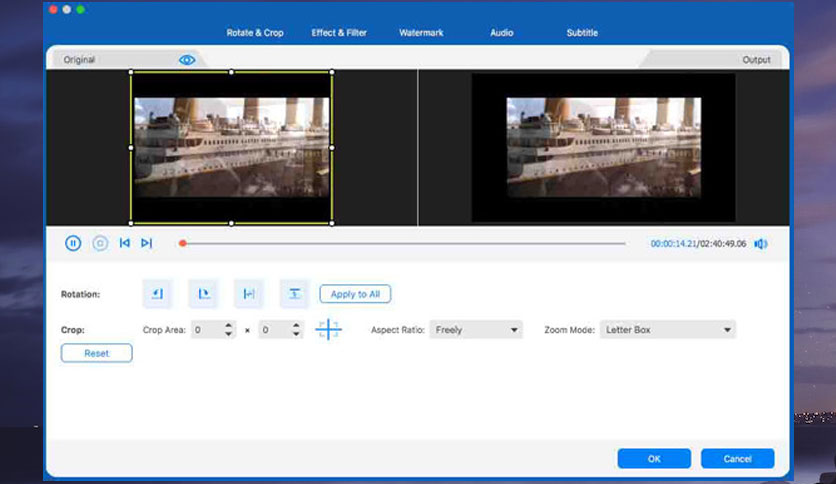Screen dimensions: 836x484
Task: Open the Zoom Mode Letter Box dropdown
Action: coord(668,330)
